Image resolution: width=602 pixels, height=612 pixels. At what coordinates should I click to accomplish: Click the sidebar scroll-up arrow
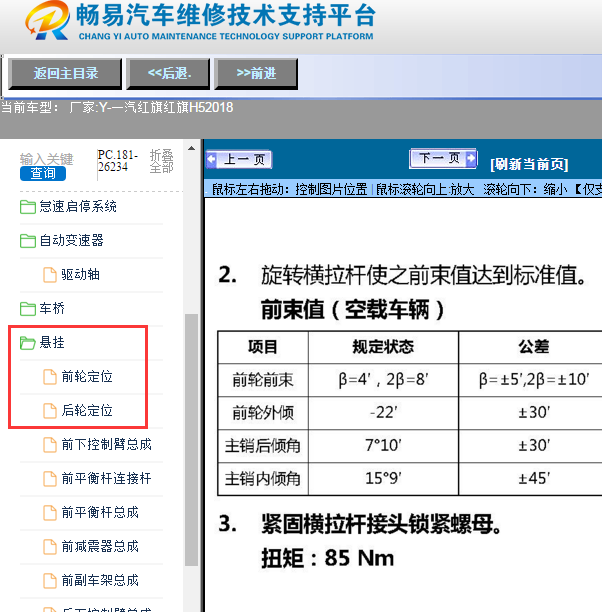(x=191, y=148)
